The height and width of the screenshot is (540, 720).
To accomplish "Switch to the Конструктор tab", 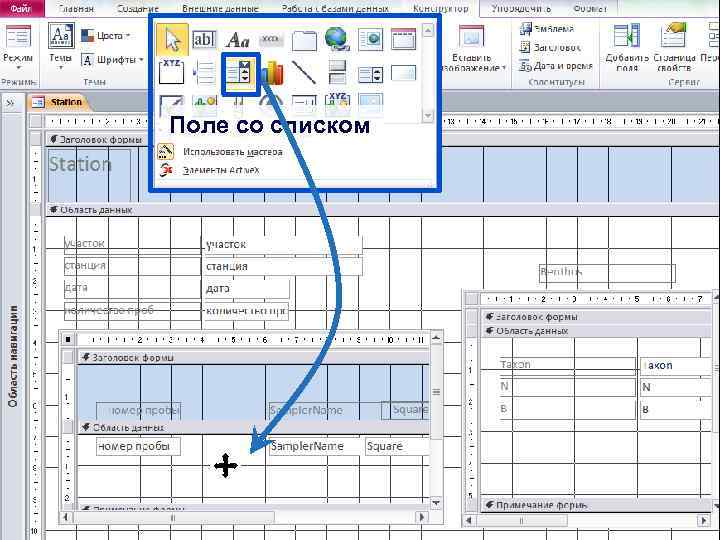I will pos(440,8).
